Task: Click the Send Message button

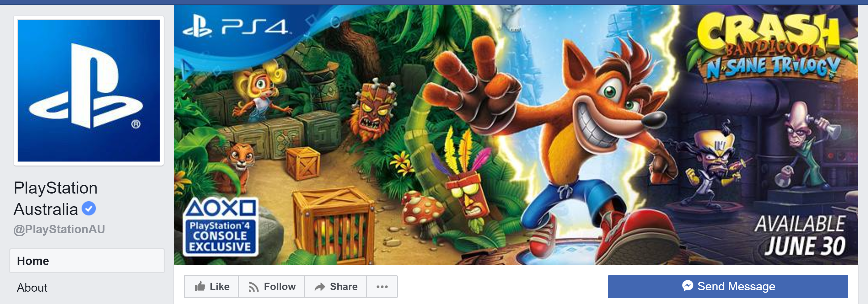Action: coord(728,287)
